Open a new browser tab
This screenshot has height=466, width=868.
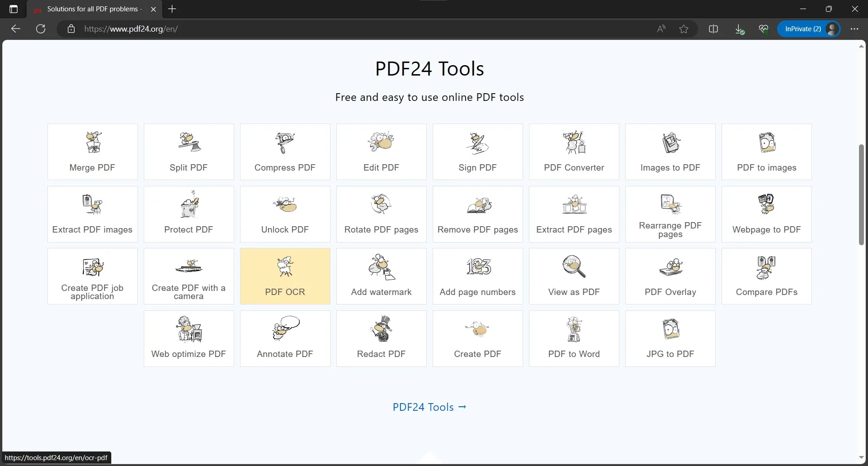point(172,9)
